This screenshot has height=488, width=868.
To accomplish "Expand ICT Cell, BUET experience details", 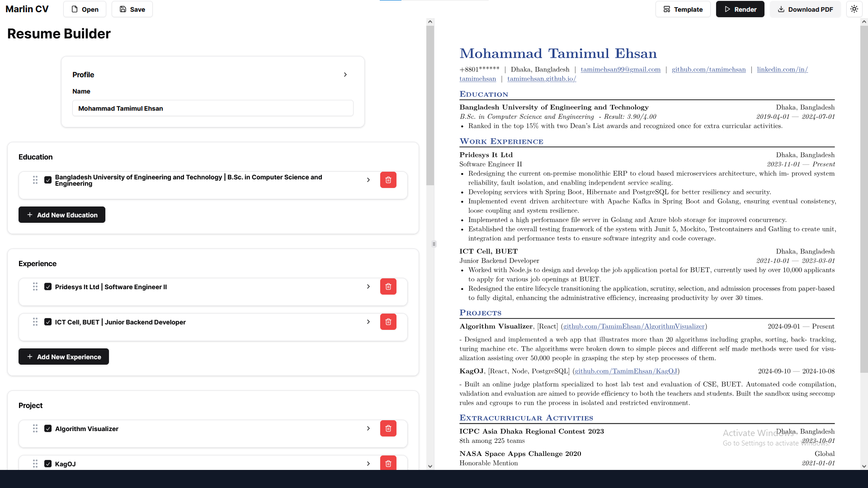I will (368, 322).
